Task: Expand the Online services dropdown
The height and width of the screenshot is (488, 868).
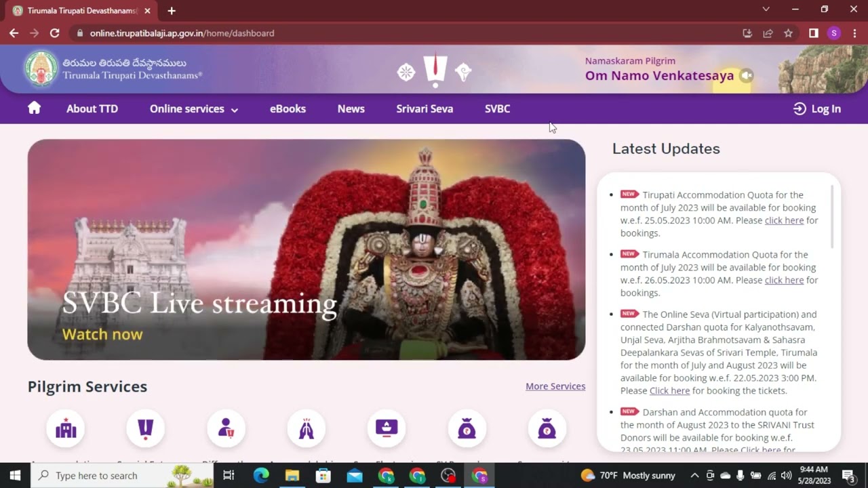Action: point(194,108)
